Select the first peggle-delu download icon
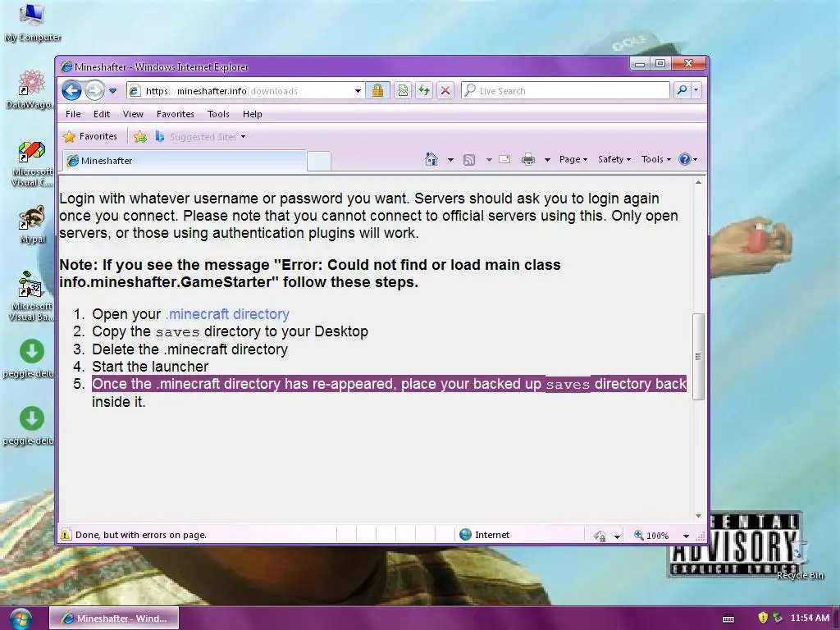 click(x=30, y=358)
